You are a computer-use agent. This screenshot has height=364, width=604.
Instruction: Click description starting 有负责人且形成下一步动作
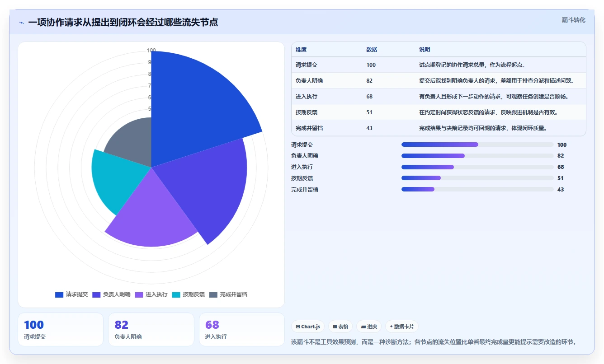click(495, 97)
